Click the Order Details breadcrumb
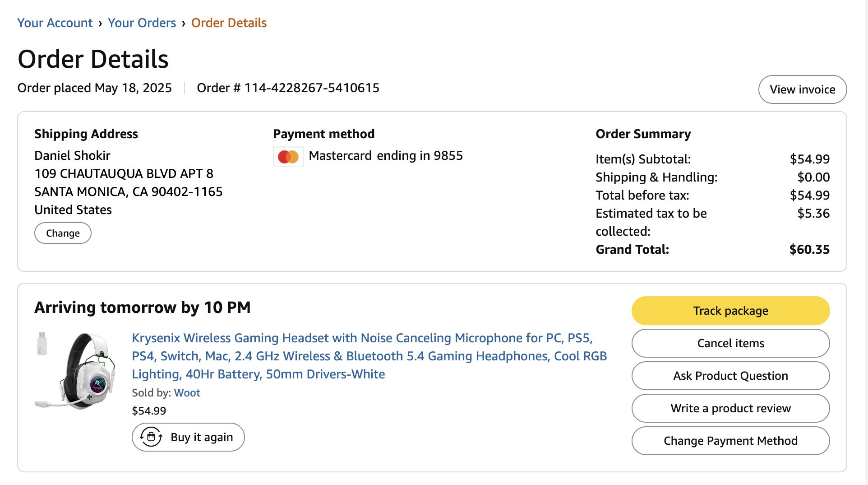The width and height of the screenshot is (868, 485). click(x=229, y=23)
